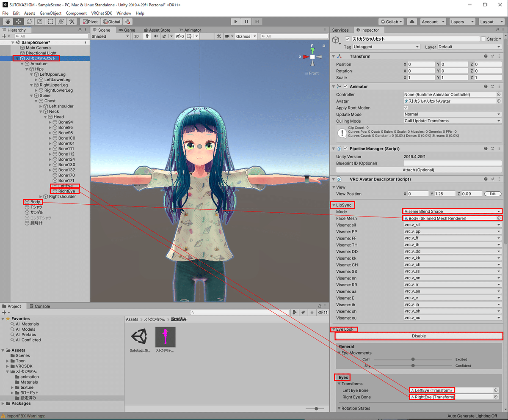
Task: Open the Tag dropdown
Action: [x=386, y=47]
